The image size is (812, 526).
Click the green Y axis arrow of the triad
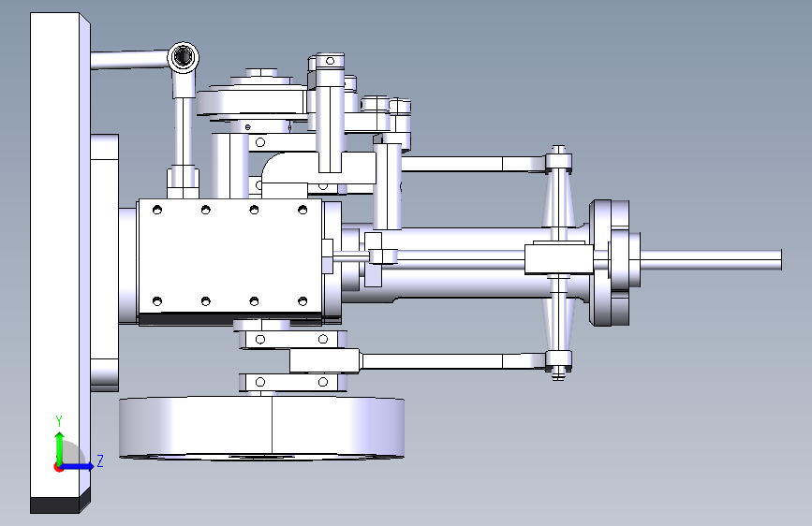click(59, 447)
